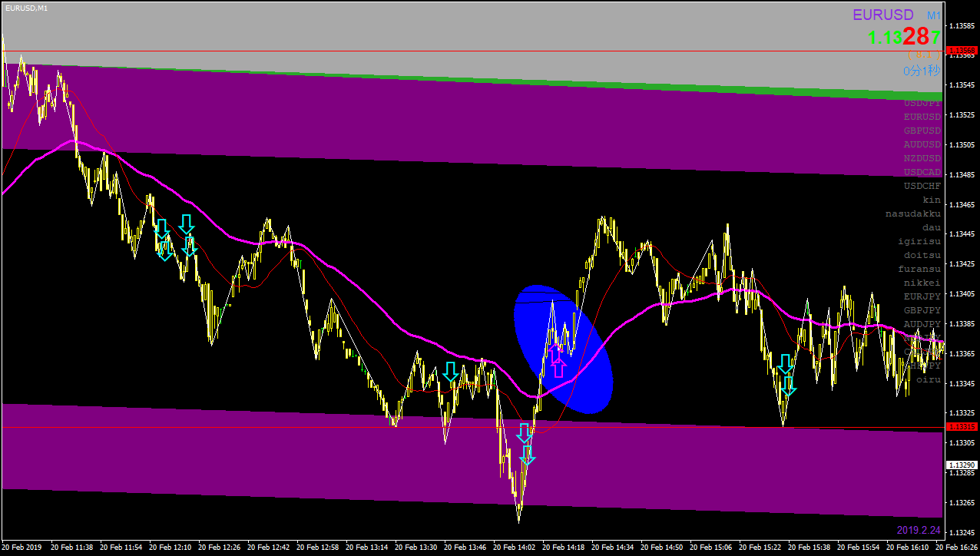Choose AUDJPY symbol label
Viewport: 980px width, 556px height.
coord(922,324)
